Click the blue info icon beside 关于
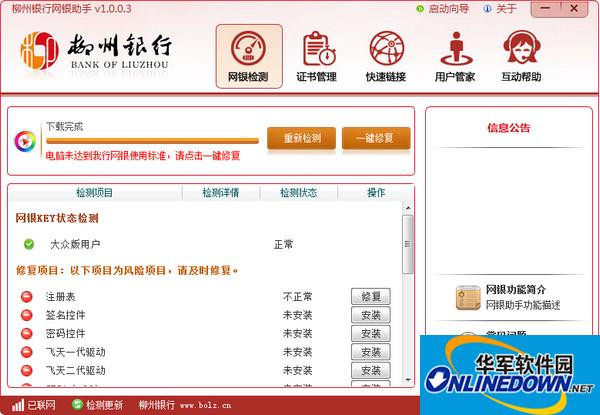Screen dimensions: 600x415 (x=487, y=8)
